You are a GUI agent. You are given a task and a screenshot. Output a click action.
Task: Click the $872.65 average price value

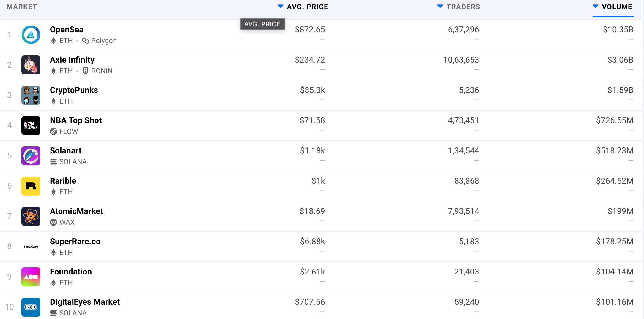point(310,30)
